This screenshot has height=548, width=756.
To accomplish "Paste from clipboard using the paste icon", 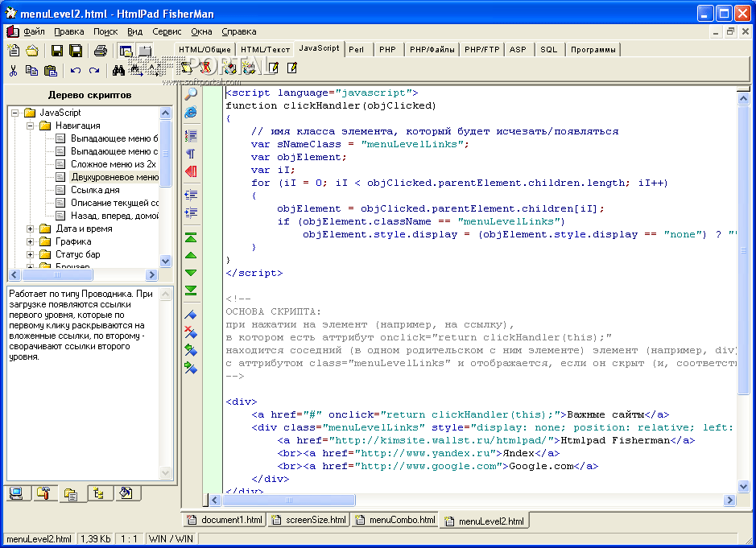I will coord(51,70).
